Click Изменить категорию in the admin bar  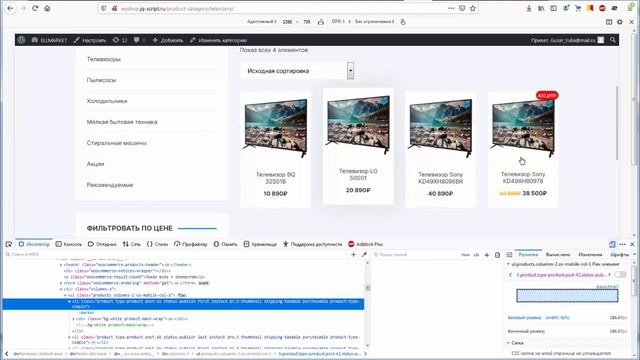tap(218, 40)
